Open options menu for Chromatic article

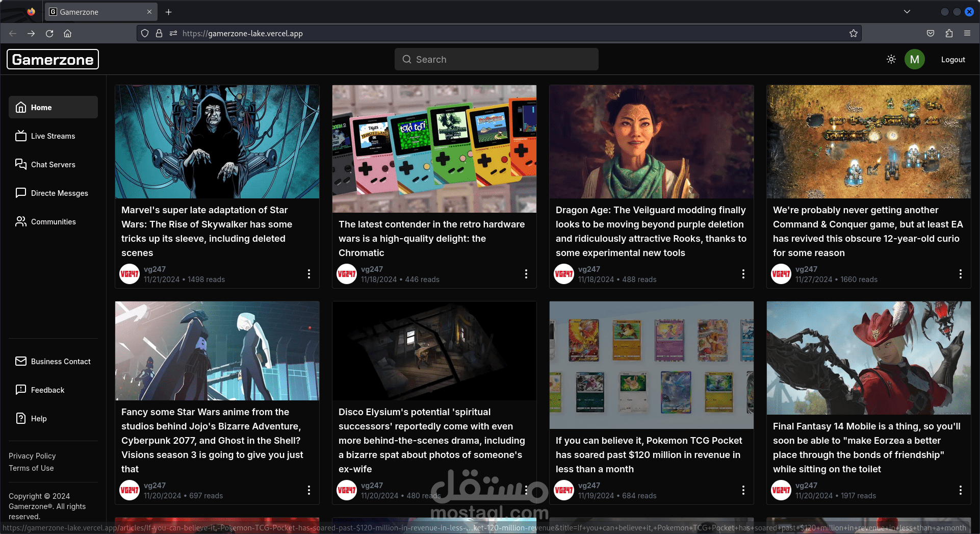[x=526, y=274]
